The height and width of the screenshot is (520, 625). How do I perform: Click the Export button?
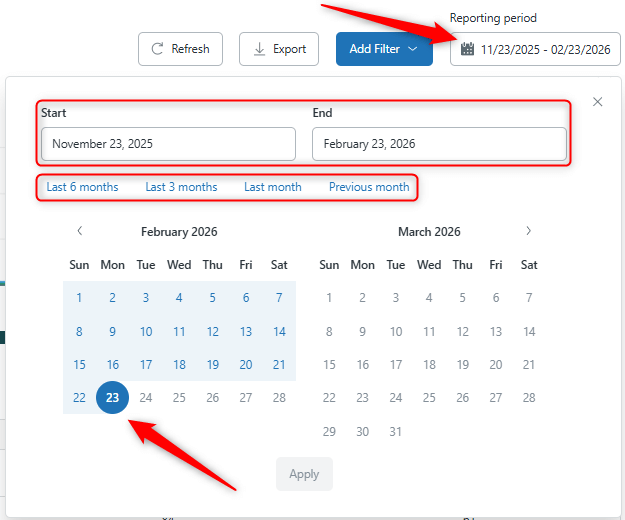tap(279, 49)
